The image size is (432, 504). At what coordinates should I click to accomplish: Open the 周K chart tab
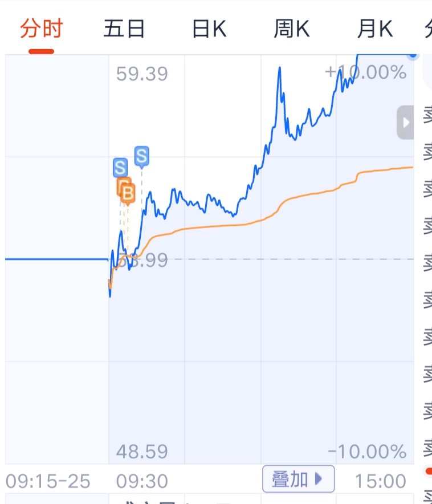pyautogui.click(x=292, y=29)
